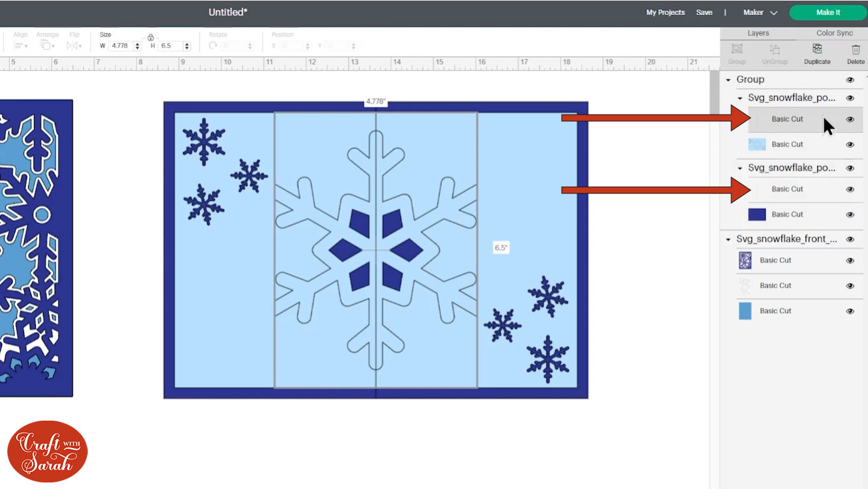Click the Duplicate icon in Layers panel

817,49
